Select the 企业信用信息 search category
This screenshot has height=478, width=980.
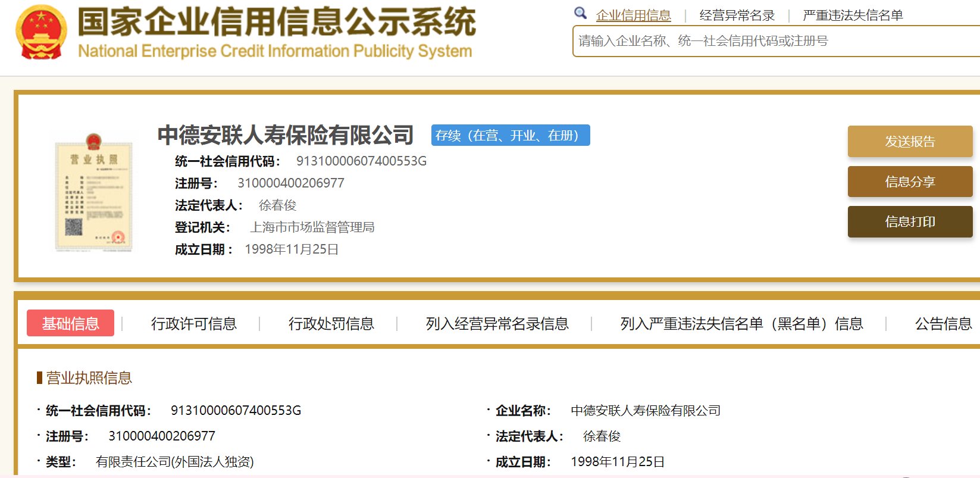coord(633,15)
